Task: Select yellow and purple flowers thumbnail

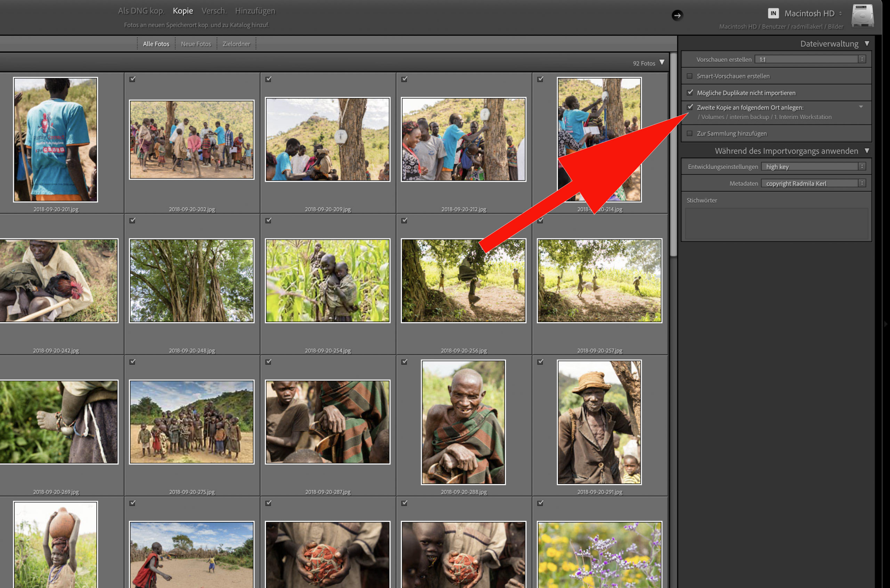Action: [x=599, y=555]
